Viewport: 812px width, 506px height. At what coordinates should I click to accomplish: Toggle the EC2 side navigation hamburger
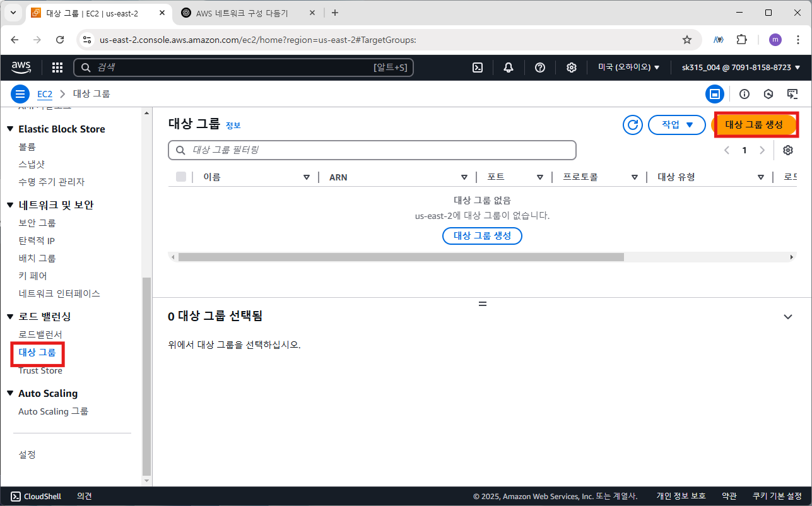click(20, 94)
